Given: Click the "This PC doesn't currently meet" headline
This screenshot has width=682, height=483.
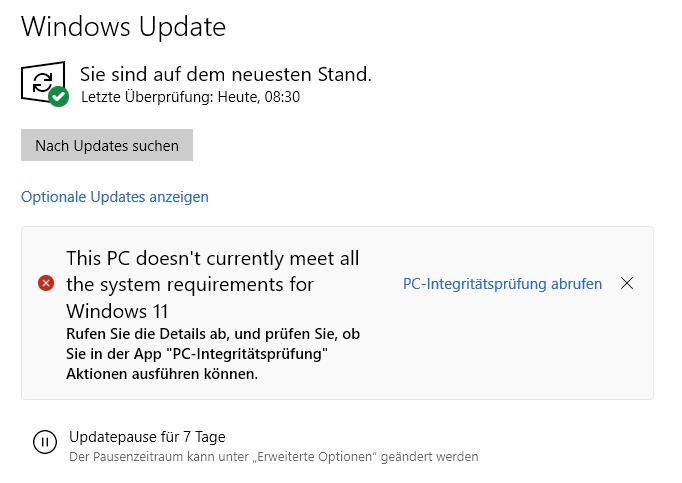Looking at the screenshot, I should coord(212,258).
